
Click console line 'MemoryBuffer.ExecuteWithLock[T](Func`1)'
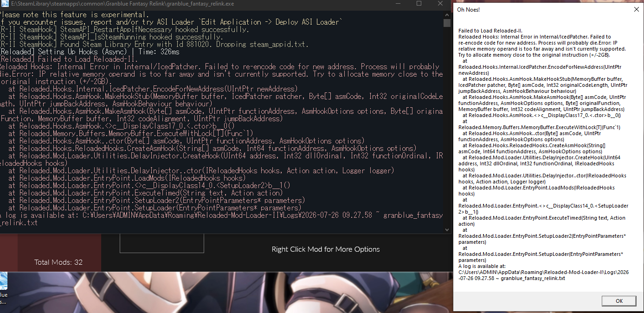click(130, 133)
